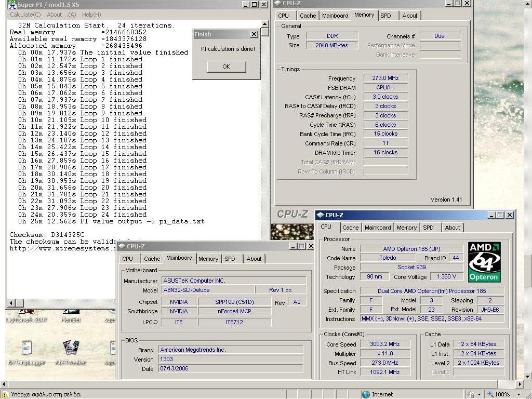Click the "Version 1.41" label in CPU-Z
Screen dimensions: 532x399
(x=446, y=199)
